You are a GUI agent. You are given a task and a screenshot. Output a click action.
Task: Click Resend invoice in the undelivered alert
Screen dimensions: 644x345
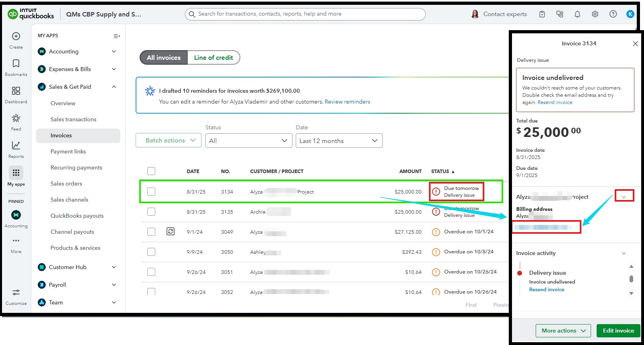(x=555, y=102)
